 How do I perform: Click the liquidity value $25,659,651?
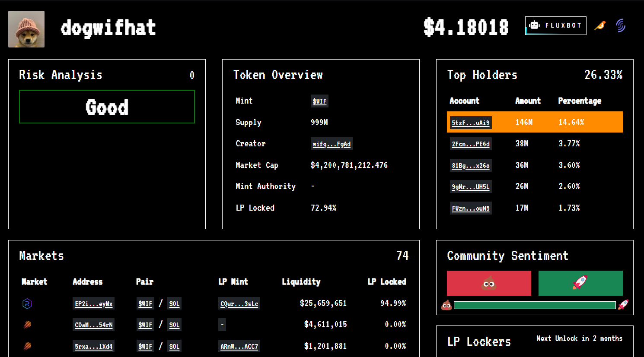click(x=323, y=303)
